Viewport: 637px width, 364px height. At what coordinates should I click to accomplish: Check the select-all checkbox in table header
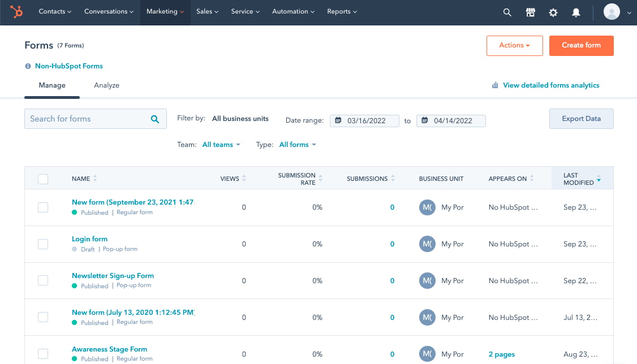pos(43,179)
